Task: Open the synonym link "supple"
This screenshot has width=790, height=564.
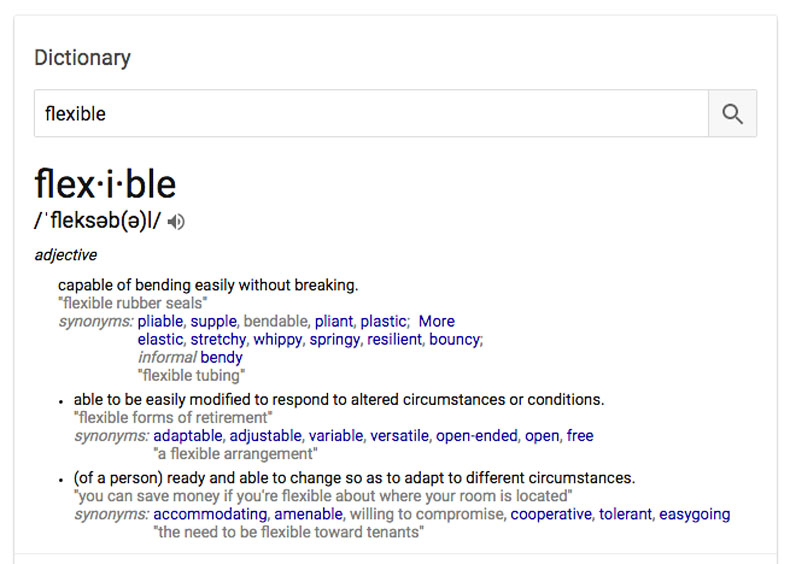Action: [213, 321]
